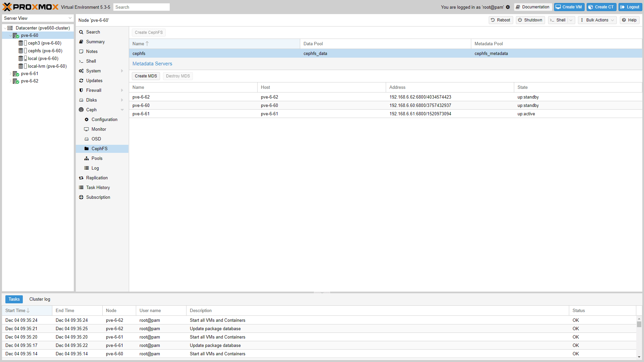Click the Ceph icon in node menu
The height and width of the screenshot is (362, 644).
coord(81,110)
